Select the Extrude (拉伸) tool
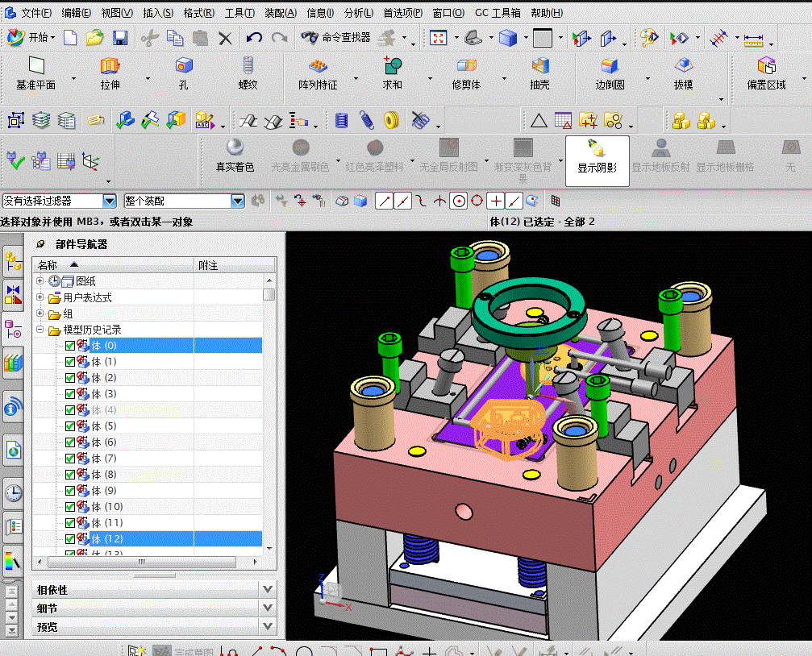This screenshot has height=656, width=812. click(110, 73)
